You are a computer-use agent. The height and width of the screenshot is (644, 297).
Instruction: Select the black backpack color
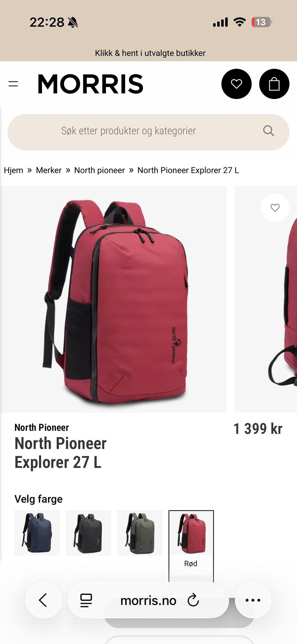point(88,533)
